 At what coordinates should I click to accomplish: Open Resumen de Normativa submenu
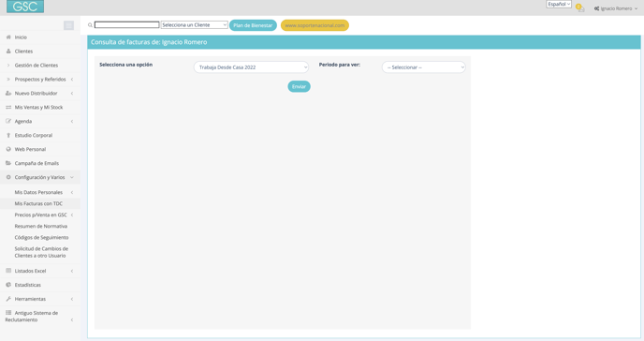(40, 226)
